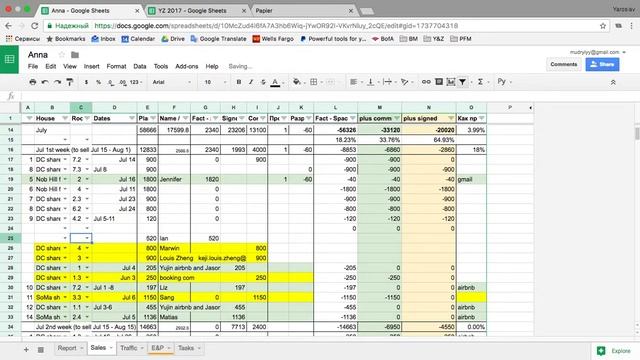Expand dropdown in Nob Hill row 19
The image size is (640, 360).
point(65,179)
